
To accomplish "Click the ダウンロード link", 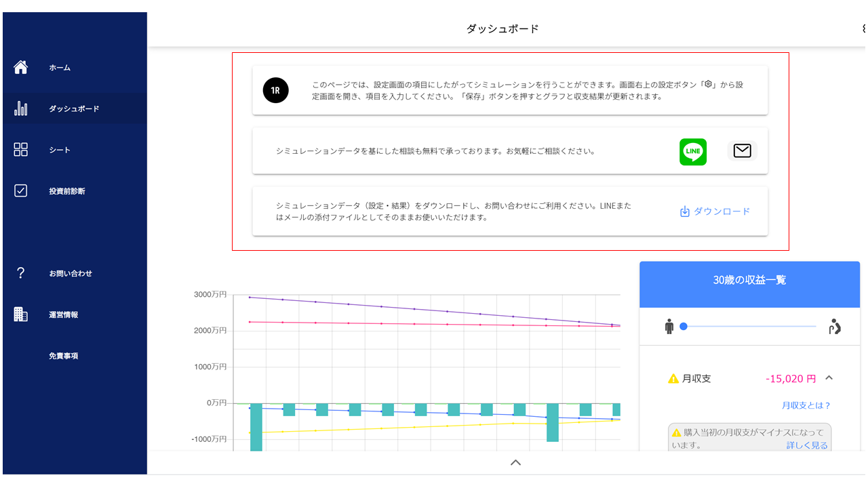I will click(715, 211).
